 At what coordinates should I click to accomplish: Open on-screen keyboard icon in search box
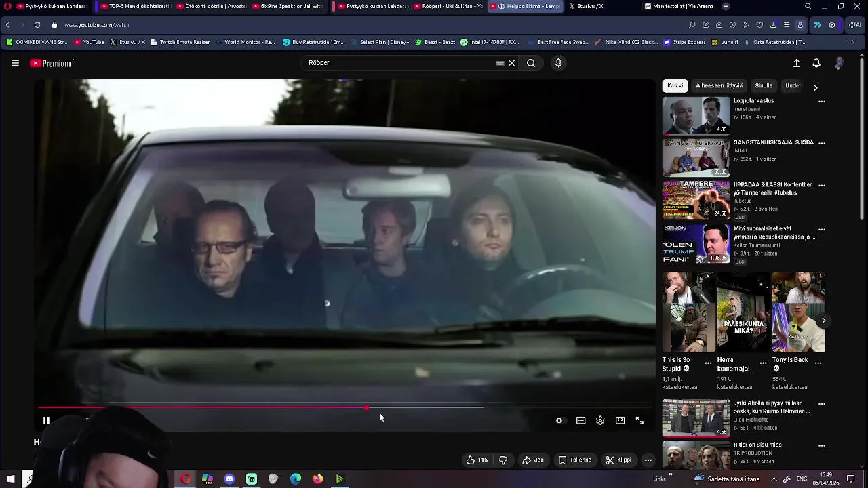pyautogui.click(x=500, y=63)
